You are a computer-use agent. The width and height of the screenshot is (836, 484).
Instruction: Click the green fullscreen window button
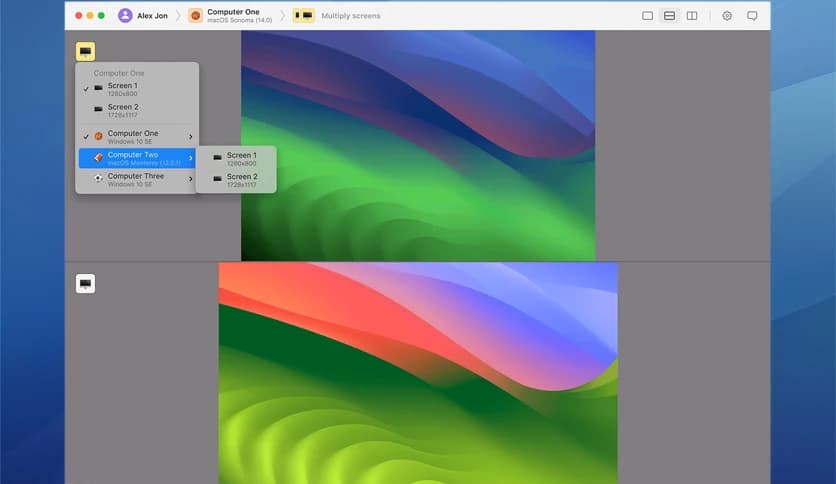101,15
